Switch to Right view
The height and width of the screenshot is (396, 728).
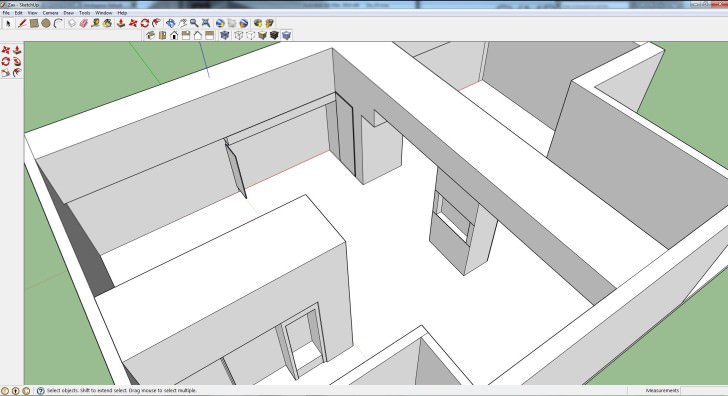(x=186, y=35)
